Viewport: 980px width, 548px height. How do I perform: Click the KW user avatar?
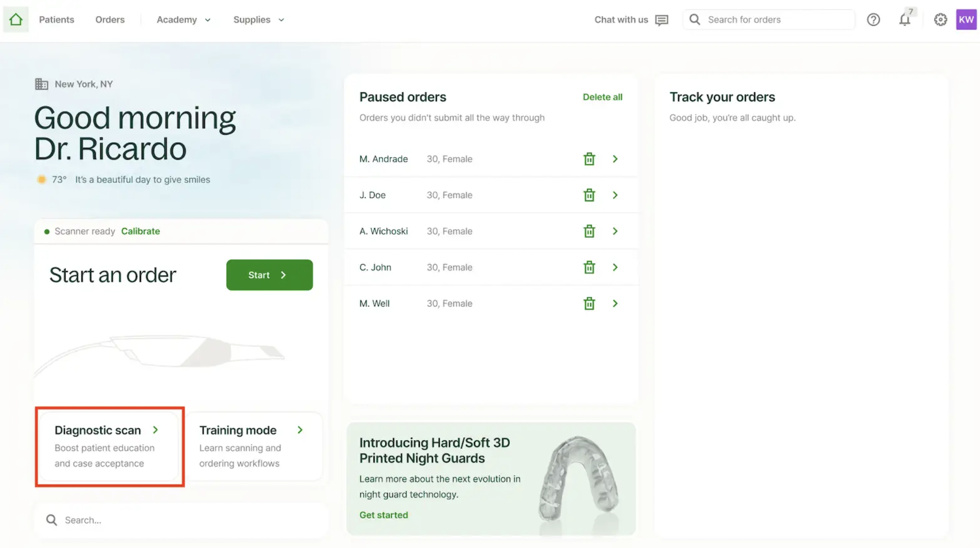pyautogui.click(x=966, y=20)
